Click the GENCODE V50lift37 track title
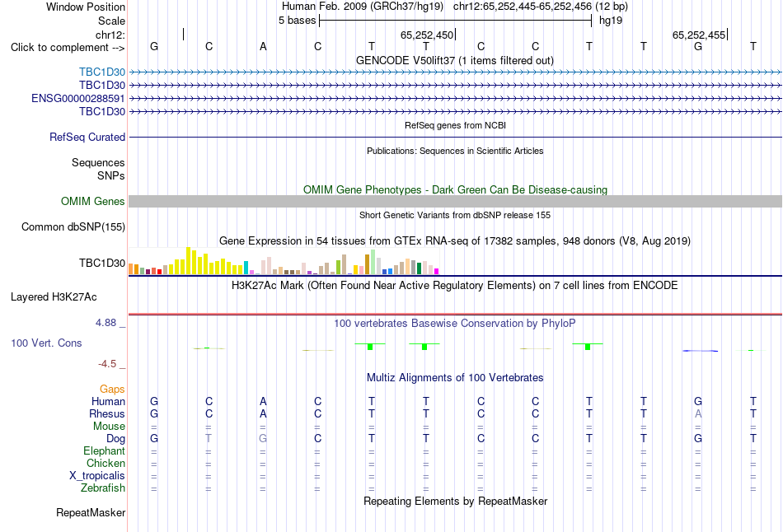 pyautogui.click(x=454, y=60)
